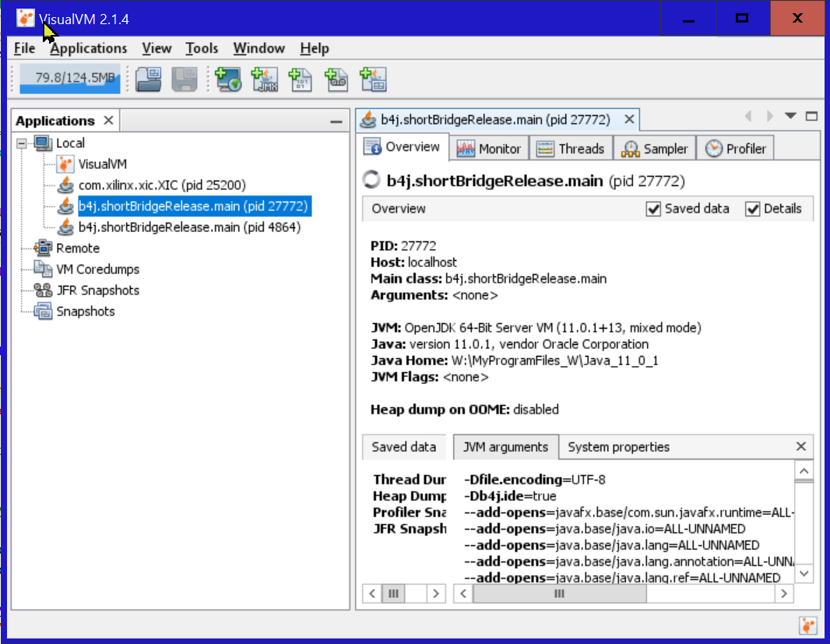Screen dimensions: 830x644
Task: Switch to the Threads tab
Action: (572, 149)
